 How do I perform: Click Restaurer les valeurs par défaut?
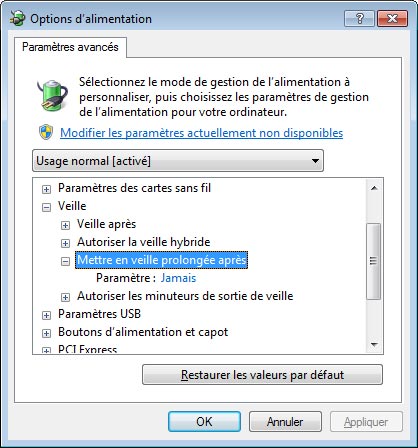262,375
